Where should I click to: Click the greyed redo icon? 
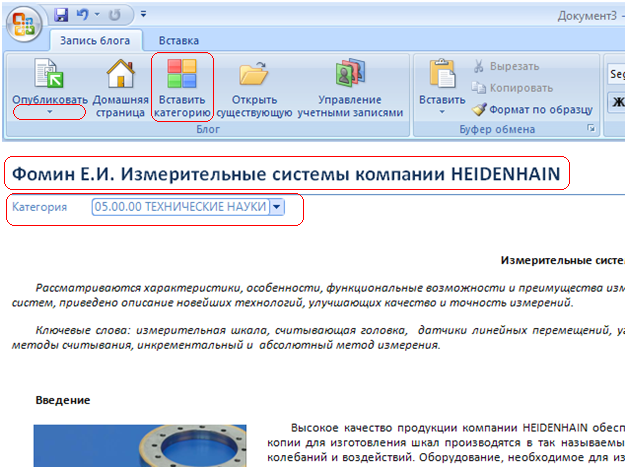(x=114, y=15)
